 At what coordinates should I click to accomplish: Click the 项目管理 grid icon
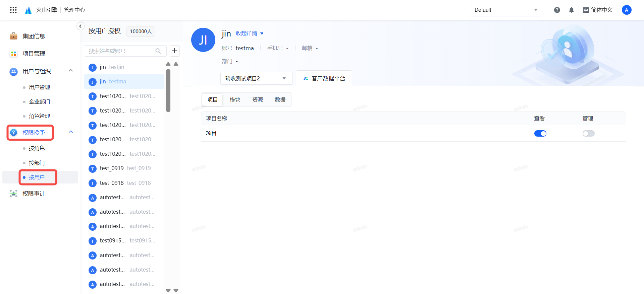[x=13, y=54]
